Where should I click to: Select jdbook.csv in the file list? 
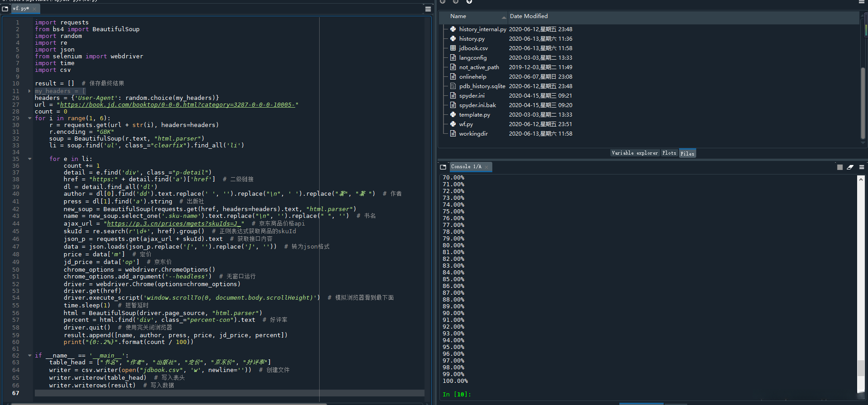(473, 48)
